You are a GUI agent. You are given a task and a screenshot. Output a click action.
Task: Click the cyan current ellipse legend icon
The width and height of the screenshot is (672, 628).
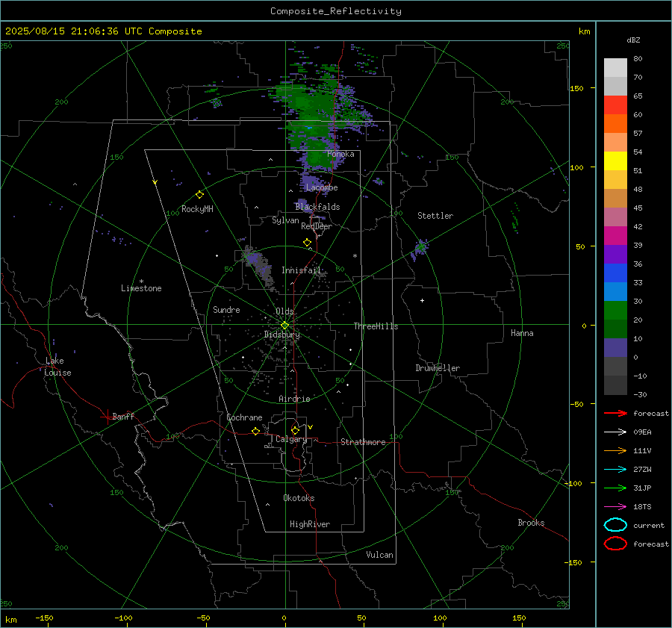(615, 525)
